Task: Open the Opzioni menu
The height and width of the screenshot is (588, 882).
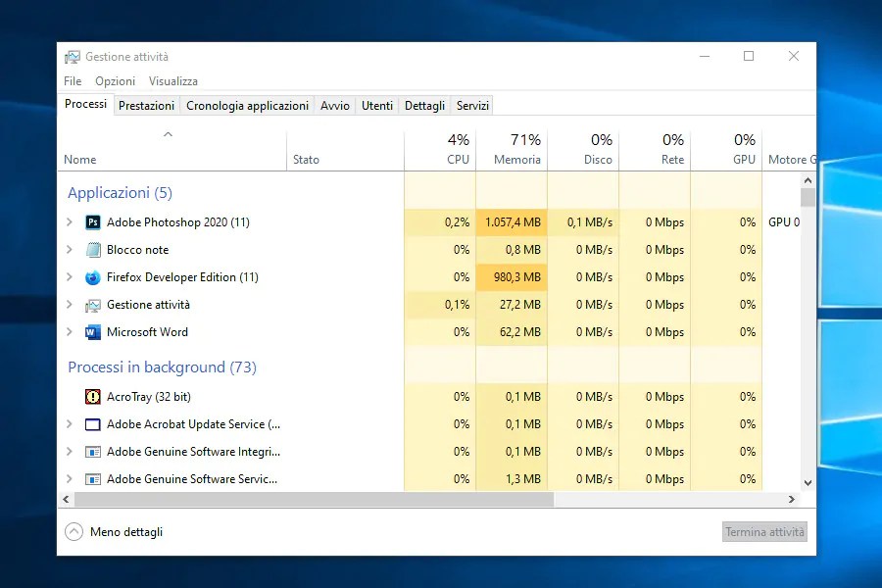Action: 116,81
